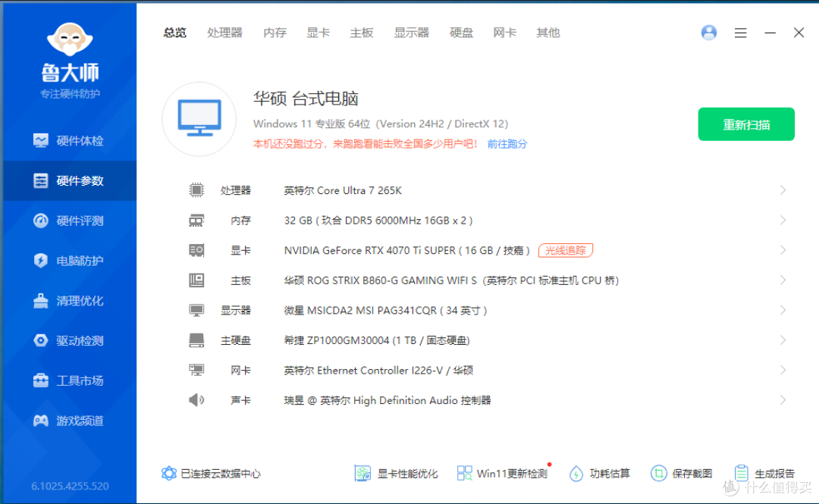The height and width of the screenshot is (504, 819).
Task: Close the 鲁大师 window
Action: 799,33
